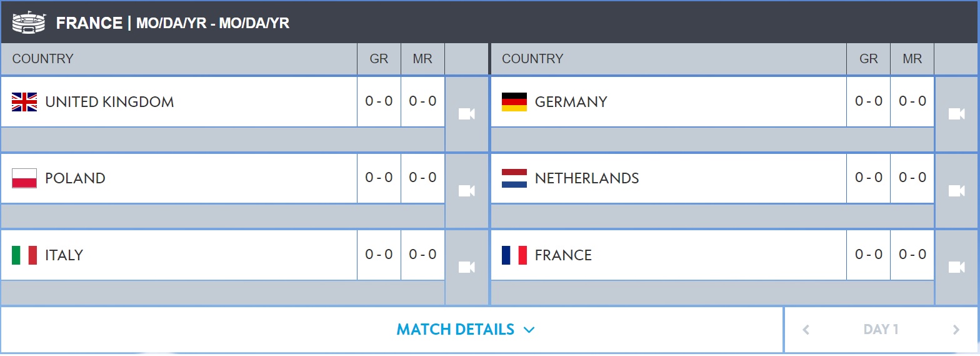This screenshot has height=356, width=980.
Task: Go to next day with right arrow
Action: click(x=956, y=330)
